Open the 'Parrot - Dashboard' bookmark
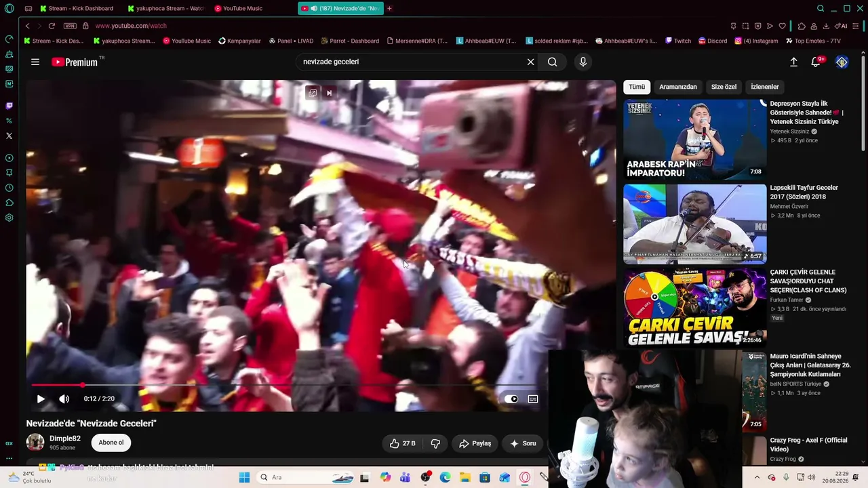The height and width of the screenshot is (488, 868). point(349,41)
